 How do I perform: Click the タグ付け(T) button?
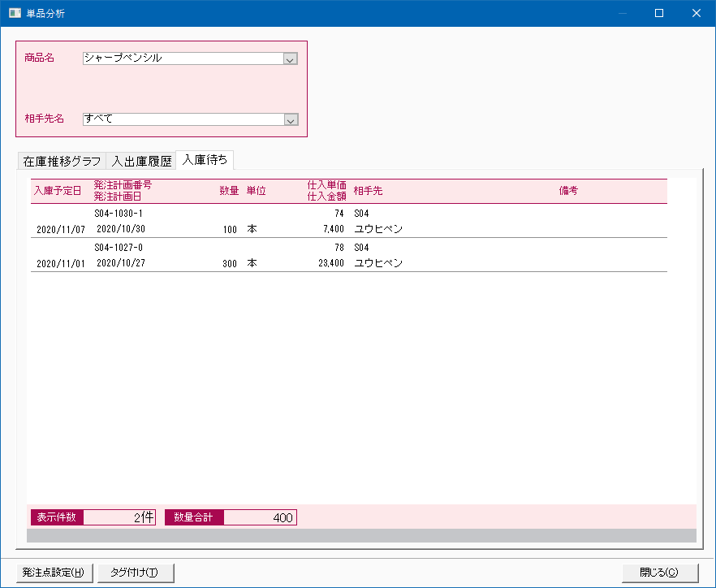coord(136,572)
